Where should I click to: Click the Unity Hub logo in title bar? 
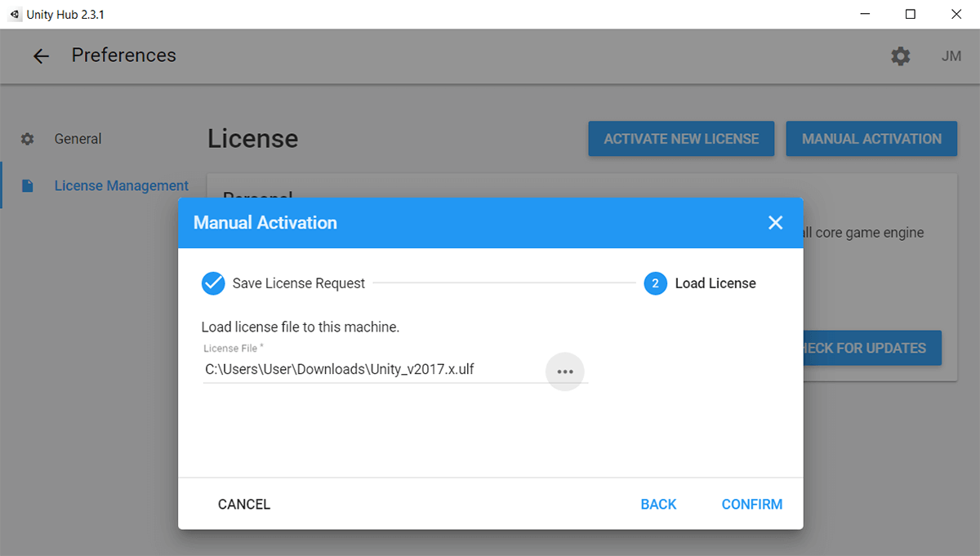[15, 15]
